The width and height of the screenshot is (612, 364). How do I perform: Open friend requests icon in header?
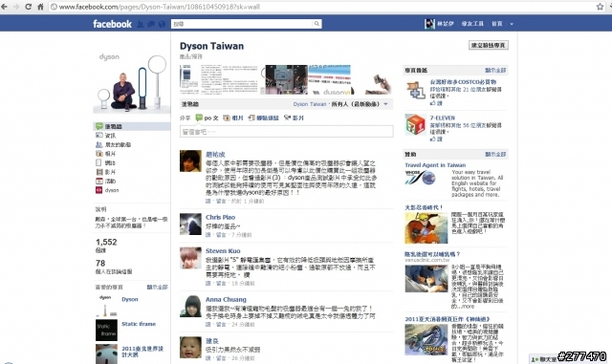[x=141, y=24]
